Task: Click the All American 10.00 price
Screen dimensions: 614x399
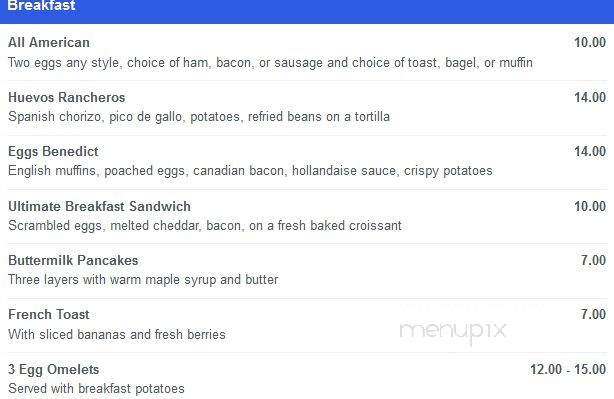Action: coord(590,42)
